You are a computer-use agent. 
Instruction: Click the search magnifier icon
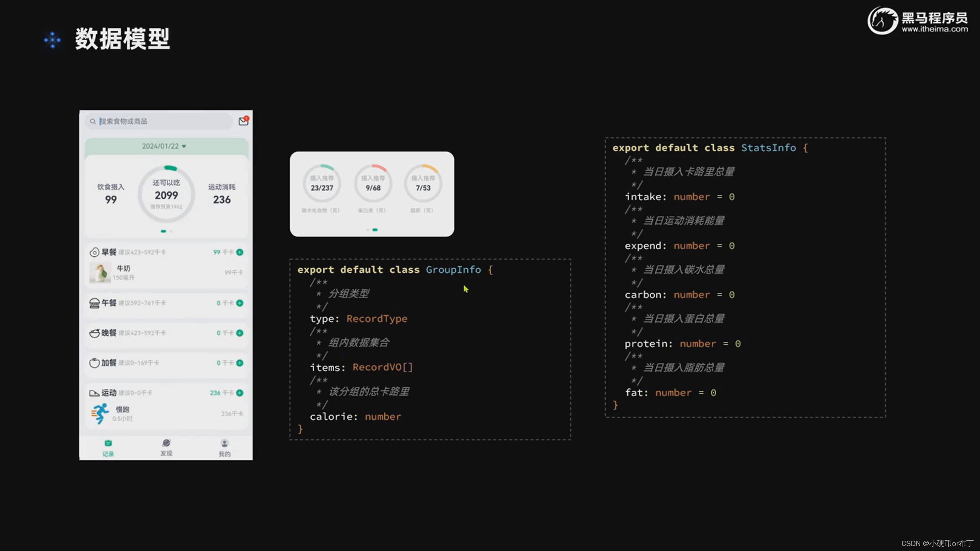(x=93, y=121)
